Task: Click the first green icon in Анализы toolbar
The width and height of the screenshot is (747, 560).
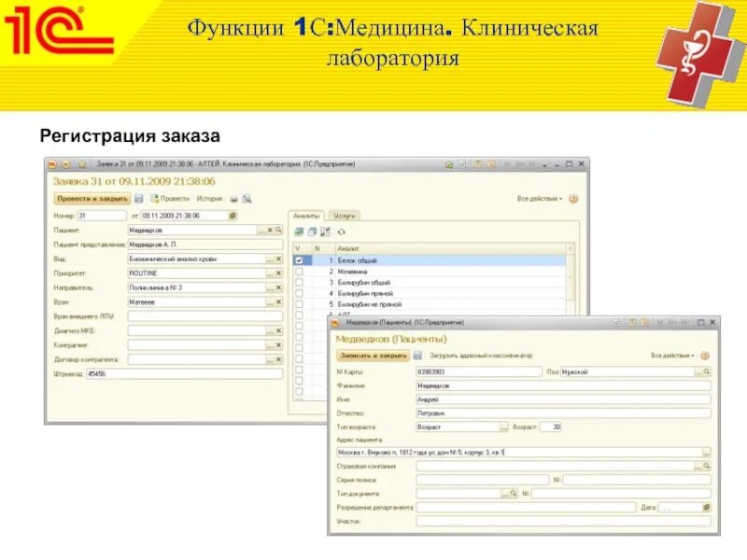Action: [299, 231]
